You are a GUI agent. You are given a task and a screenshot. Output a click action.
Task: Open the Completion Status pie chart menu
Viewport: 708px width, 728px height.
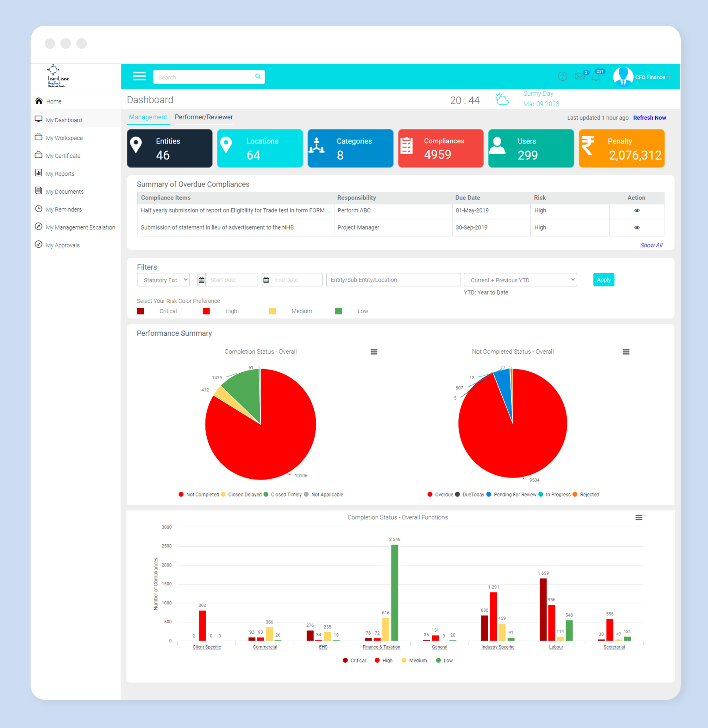[x=374, y=352]
